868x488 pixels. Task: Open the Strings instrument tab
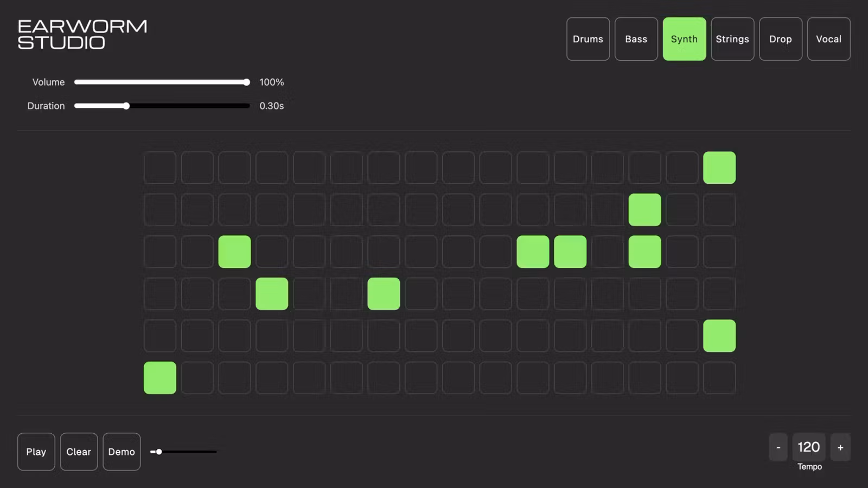(732, 39)
